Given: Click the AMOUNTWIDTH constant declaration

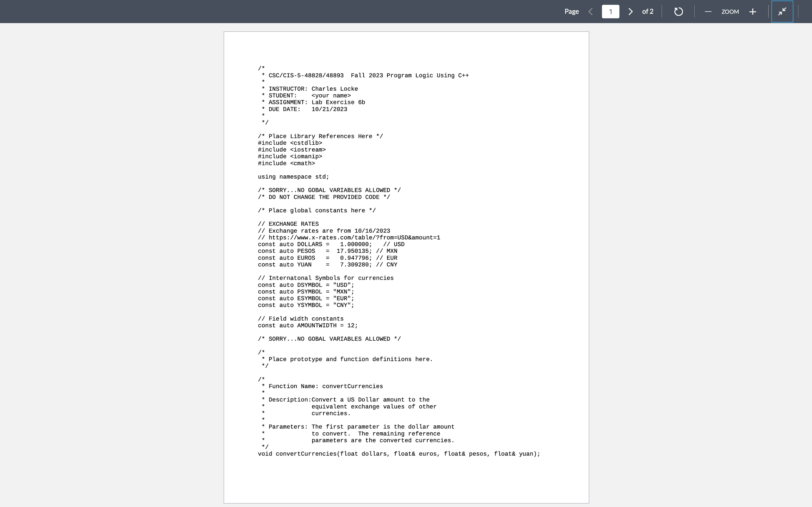Looking at the screenshot, I should pyautogui.click(x=307, y=325).
